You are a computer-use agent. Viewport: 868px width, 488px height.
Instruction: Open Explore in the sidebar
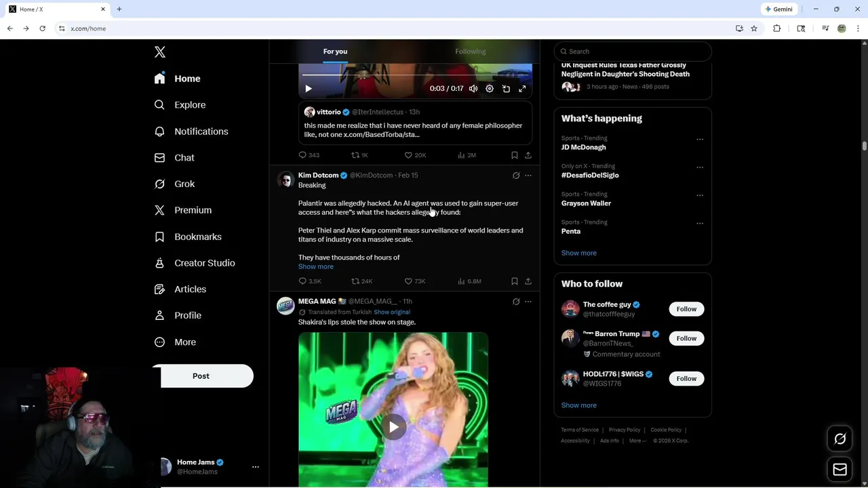(180, 105)
